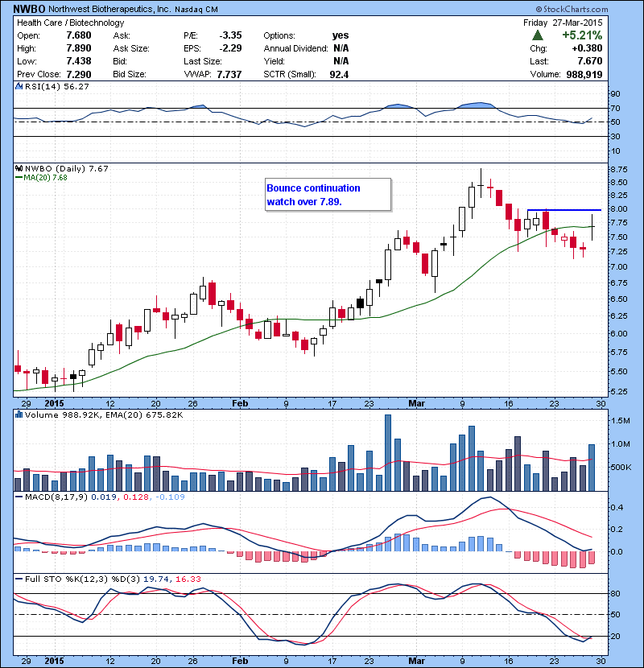Click the Annual Dividend N/A value
The image size is (644, 668).
pos(341,48)
